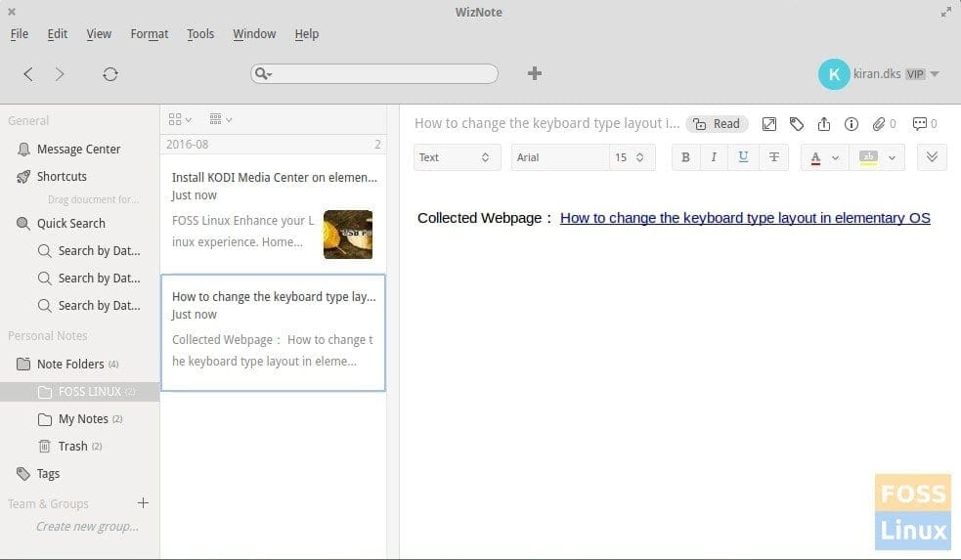The width and height of the screenshot is (961, 560).
Task: Click the sync refresh icon
Action: pos(110,74)
